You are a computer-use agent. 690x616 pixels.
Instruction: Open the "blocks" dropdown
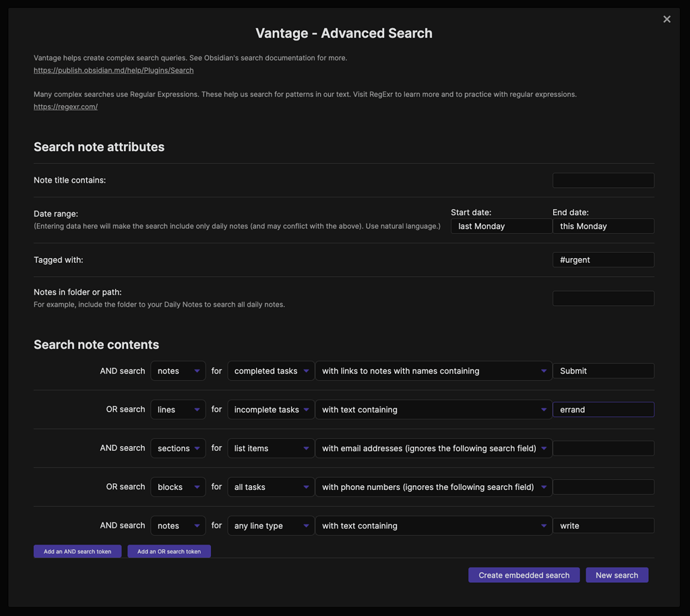pos(178,487)
